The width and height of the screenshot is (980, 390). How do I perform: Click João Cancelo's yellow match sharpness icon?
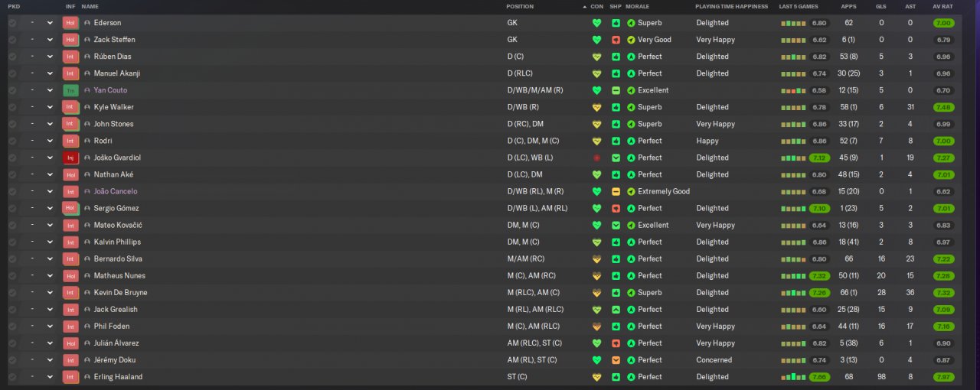pyautogui.click(x=616, y=191)
